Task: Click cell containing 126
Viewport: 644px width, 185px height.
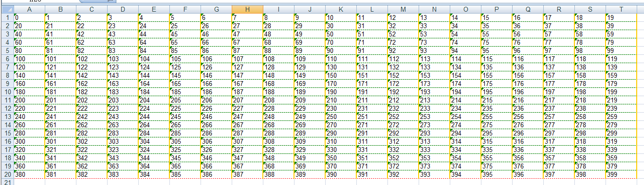Action: pos(216,67)
